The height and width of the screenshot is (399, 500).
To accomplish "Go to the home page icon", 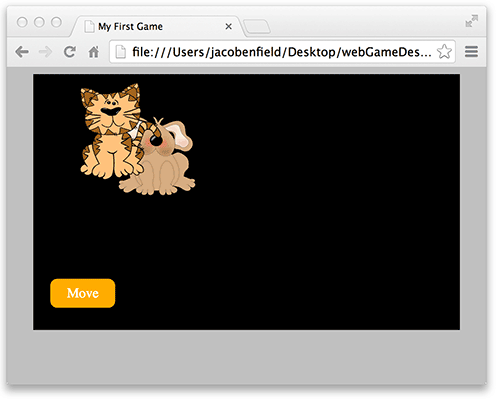I will pos(94,52).
